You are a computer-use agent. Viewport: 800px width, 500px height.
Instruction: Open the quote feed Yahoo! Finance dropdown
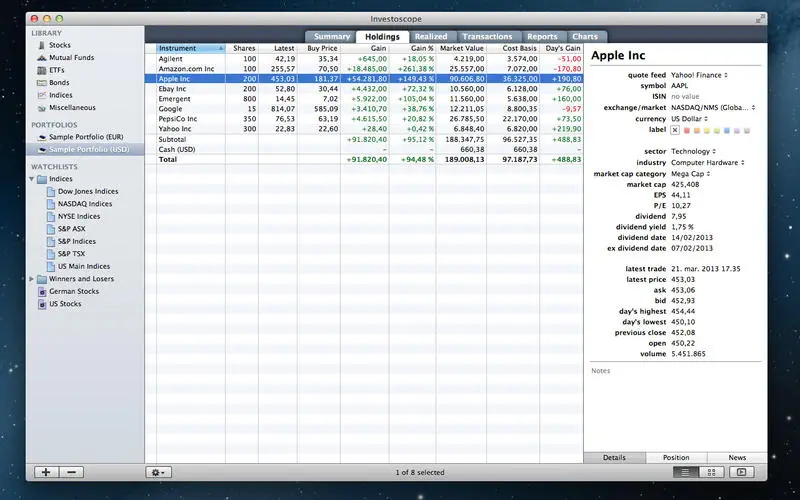699,75
